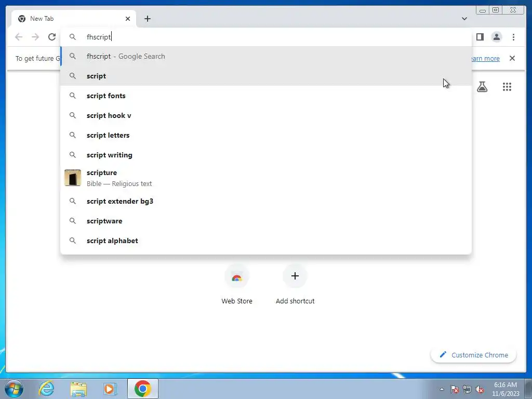The width and height of the screenshot is (532, 399).
Task: Show hidden tray icons arrow
Action: click(442, 389)
